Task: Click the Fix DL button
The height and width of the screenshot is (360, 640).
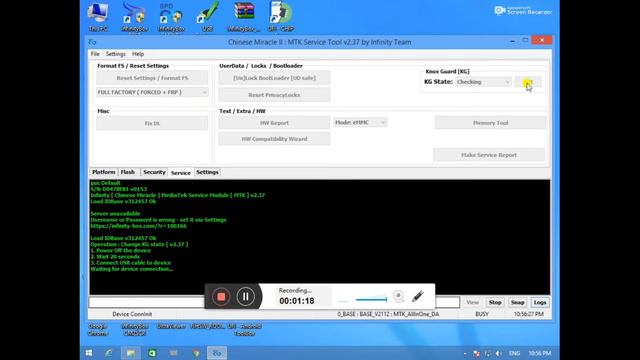Action: point(152,123)
